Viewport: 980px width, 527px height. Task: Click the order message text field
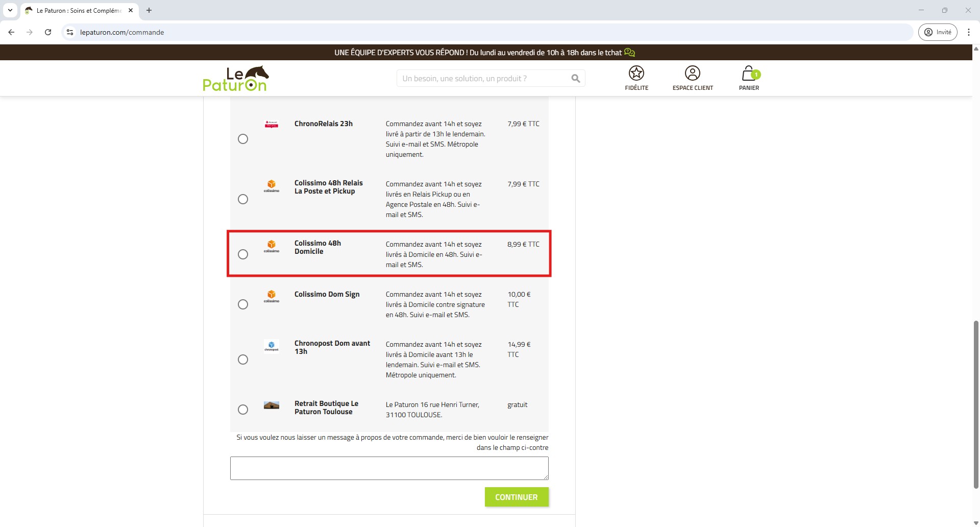(x=389, y=468)
